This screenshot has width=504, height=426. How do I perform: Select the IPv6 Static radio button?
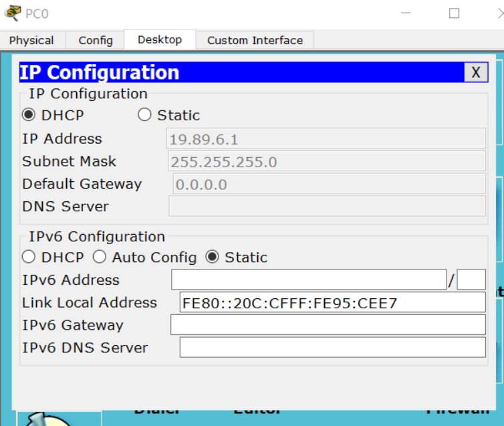212,257
